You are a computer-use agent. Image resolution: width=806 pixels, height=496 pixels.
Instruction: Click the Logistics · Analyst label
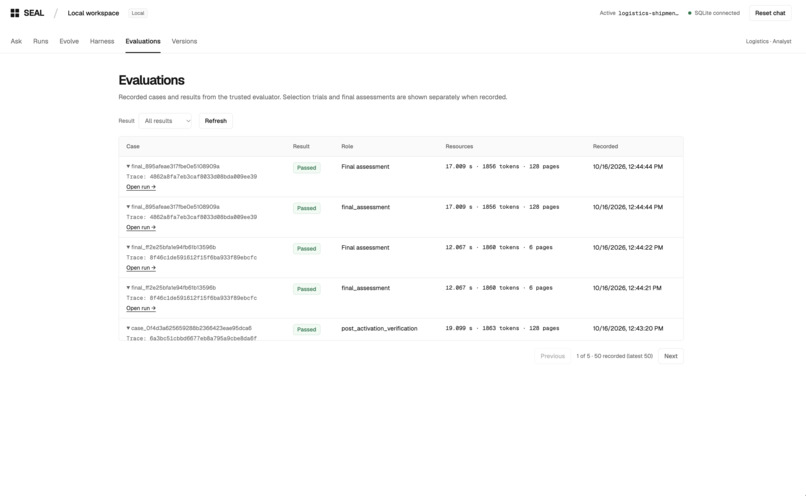click(768, 41)
